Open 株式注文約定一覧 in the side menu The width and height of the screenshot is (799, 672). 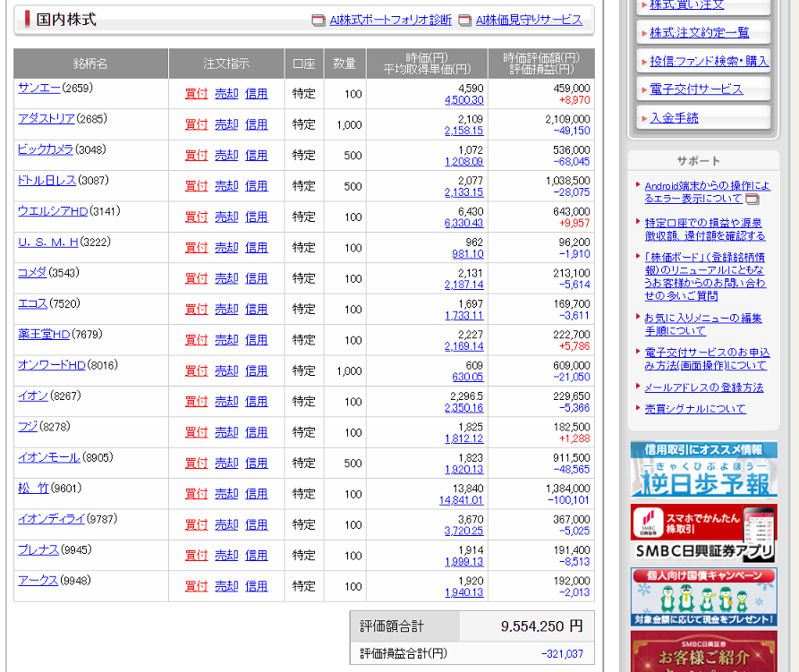tap(699, 33)
